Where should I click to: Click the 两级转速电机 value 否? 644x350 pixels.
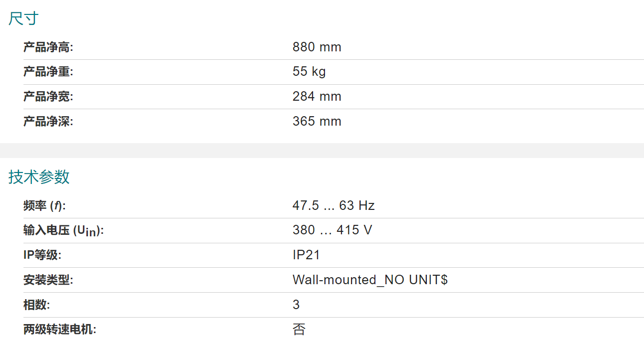[299, 330]
